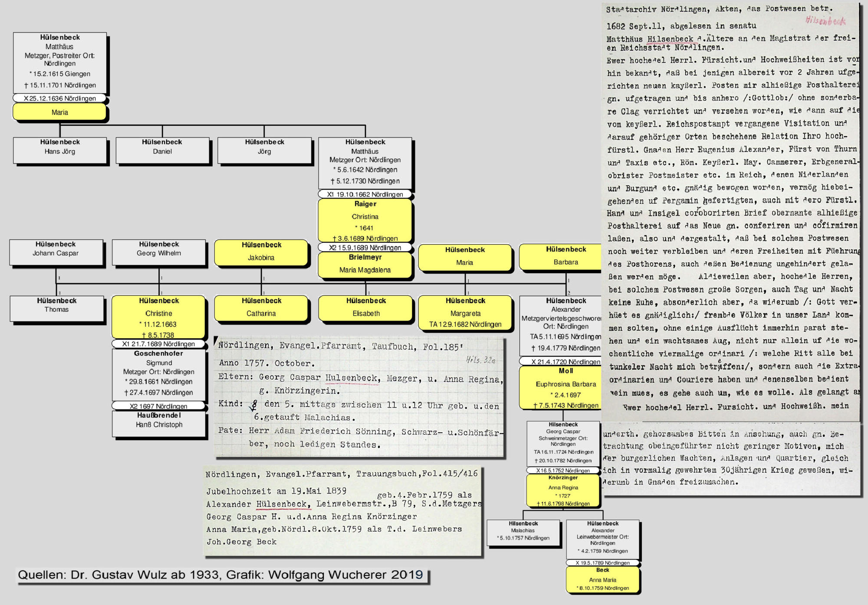Click the Margareta Hülsenbeck TA 1682 box

pyautogui.click(x=465, y=313)
